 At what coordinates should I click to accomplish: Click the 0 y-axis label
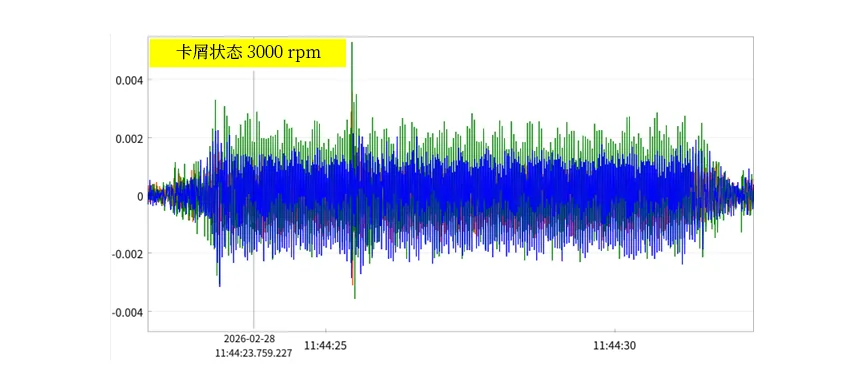tap(140, 196)
